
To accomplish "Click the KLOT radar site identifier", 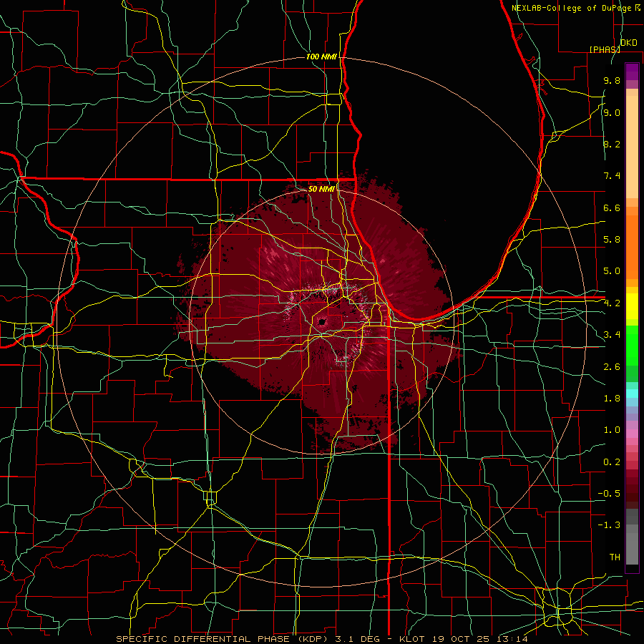I will 413,639.
